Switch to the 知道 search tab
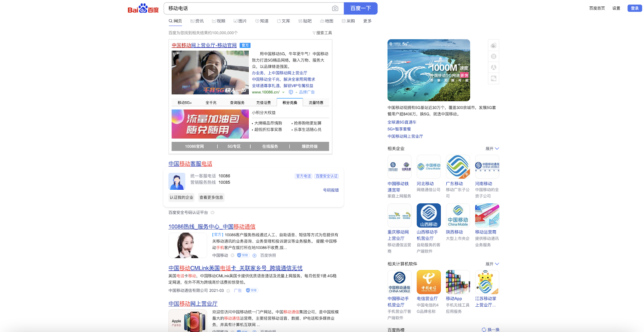 pos(262,21)
